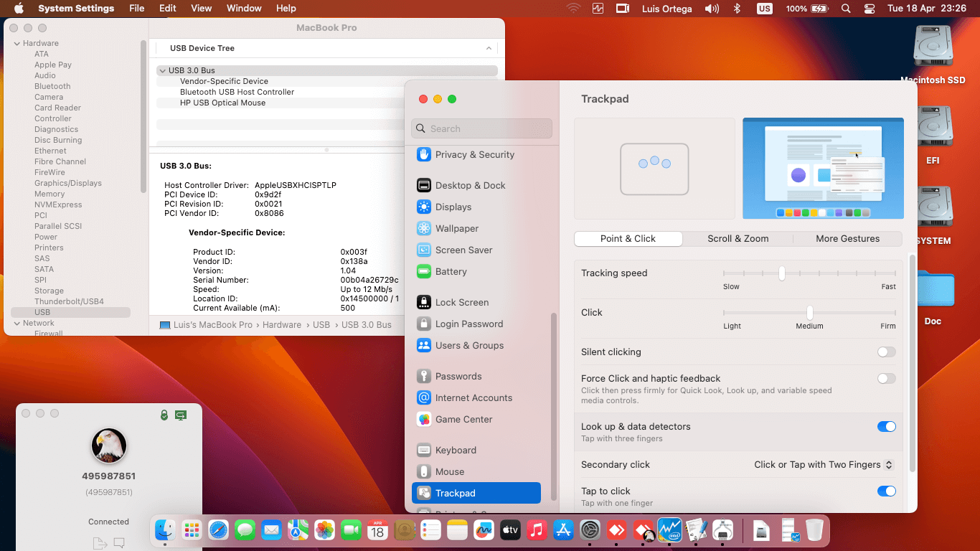Screen dimensions: 980x551
Task: Click the file transfer icon in AnyDesk window
Action: [98, 543]
